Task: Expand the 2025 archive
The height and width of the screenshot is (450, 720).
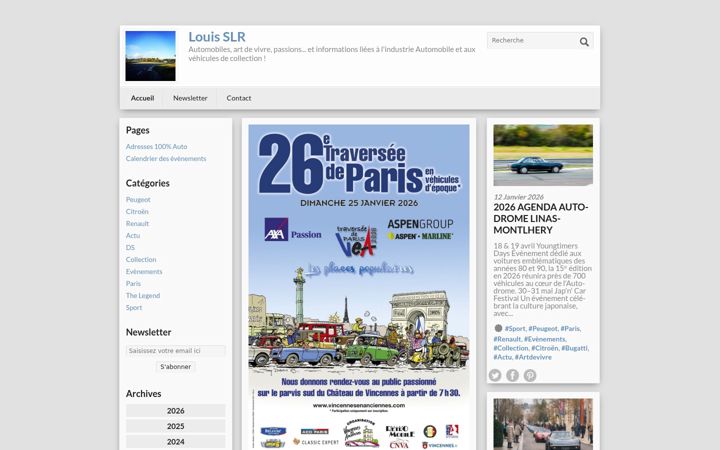Action: 175,426
